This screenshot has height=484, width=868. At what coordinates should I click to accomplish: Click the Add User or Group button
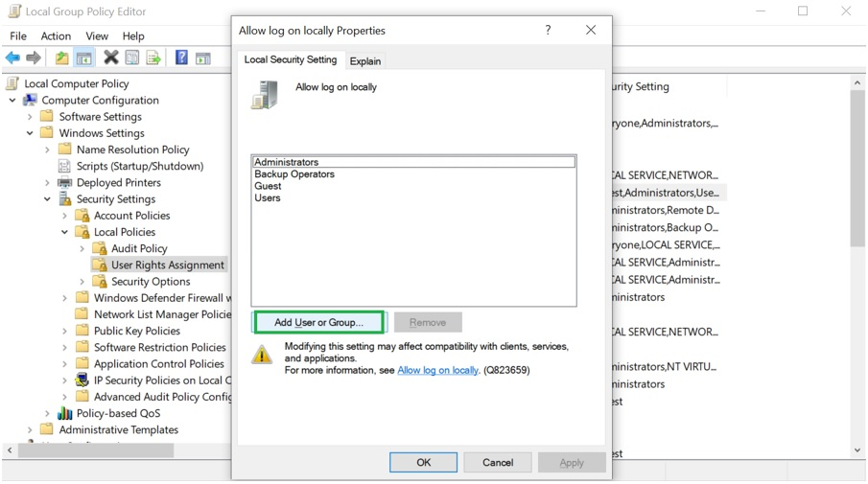click(x=318, y=322)
